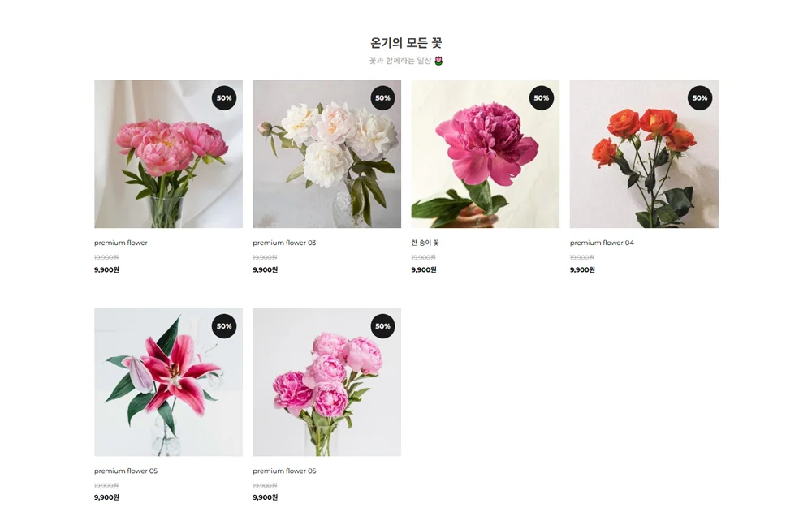Click 'premium flower 05' under the lily photo
The image size is (812, 525).
point(126,471)
